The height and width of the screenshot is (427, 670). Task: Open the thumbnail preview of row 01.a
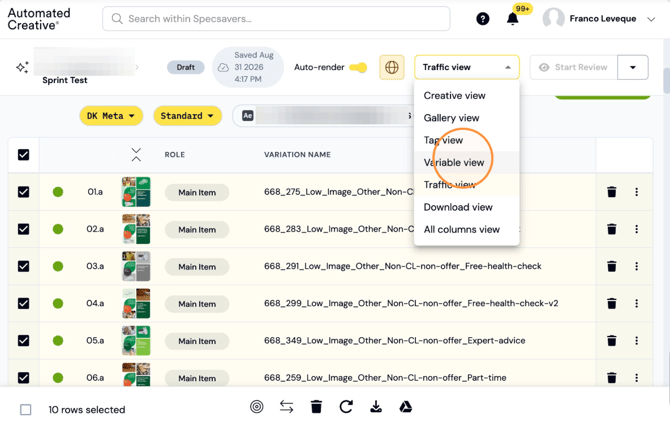pos(136,192)
